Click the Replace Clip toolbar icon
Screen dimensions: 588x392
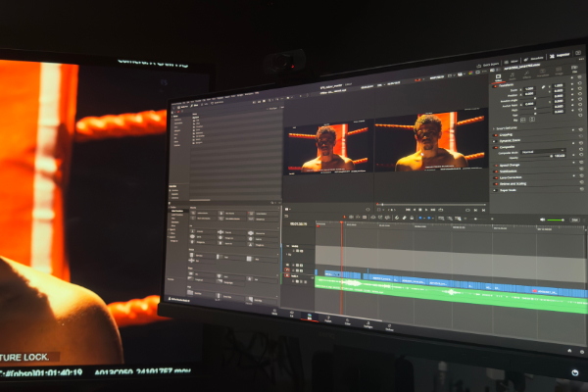pos(387,218)
